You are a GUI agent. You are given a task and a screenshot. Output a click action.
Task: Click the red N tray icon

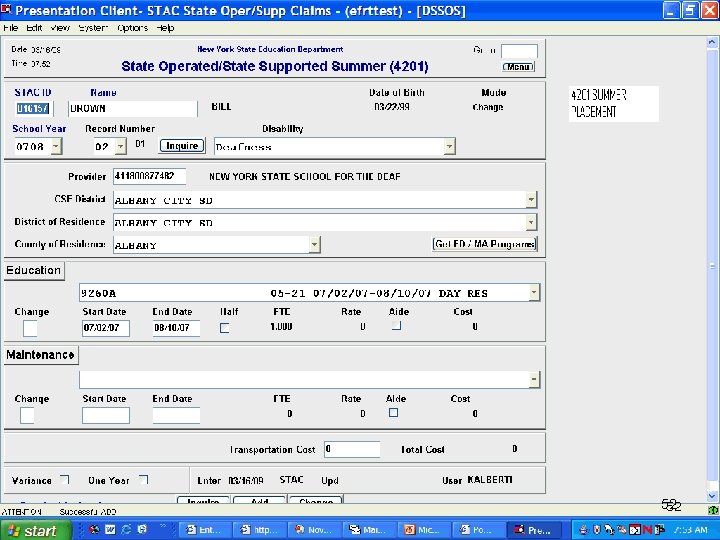tap(648, 530)
